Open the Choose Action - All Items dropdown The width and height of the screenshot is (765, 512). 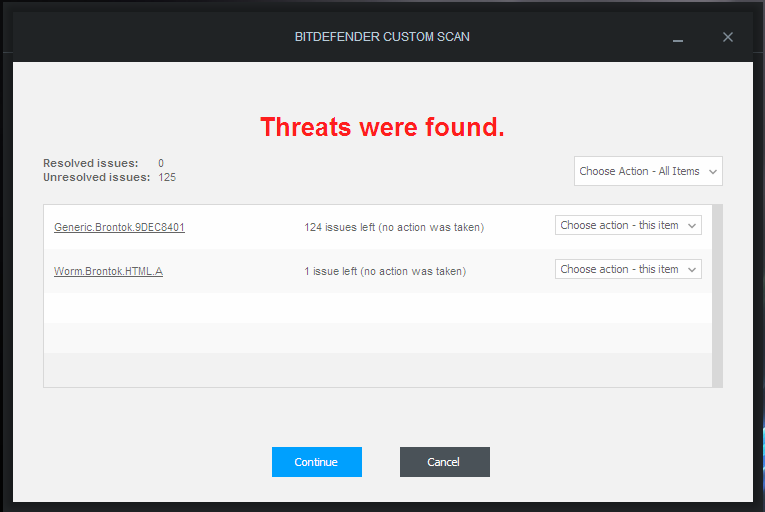pyautogui.click(x=648, y=171)
